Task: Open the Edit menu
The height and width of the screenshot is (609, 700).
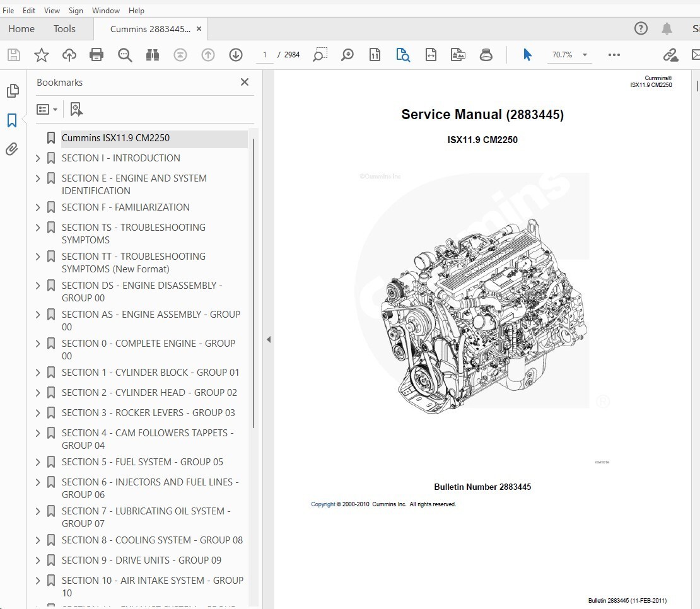Action: (x=29, y=10)
